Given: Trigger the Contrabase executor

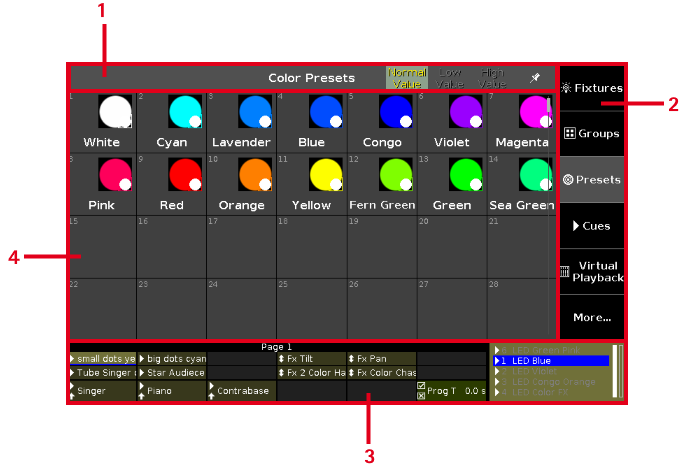Looking at the screenshot, I should (x=241, y=391).
